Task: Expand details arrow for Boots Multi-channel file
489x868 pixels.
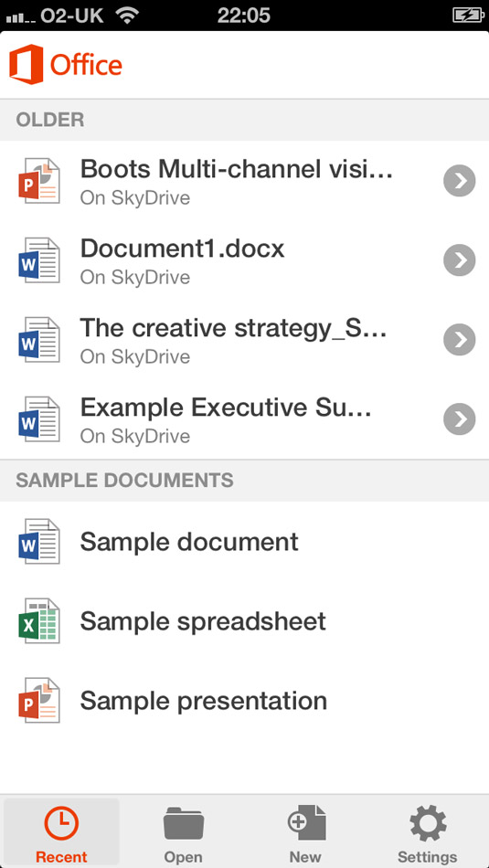Action: click(460, 181)
